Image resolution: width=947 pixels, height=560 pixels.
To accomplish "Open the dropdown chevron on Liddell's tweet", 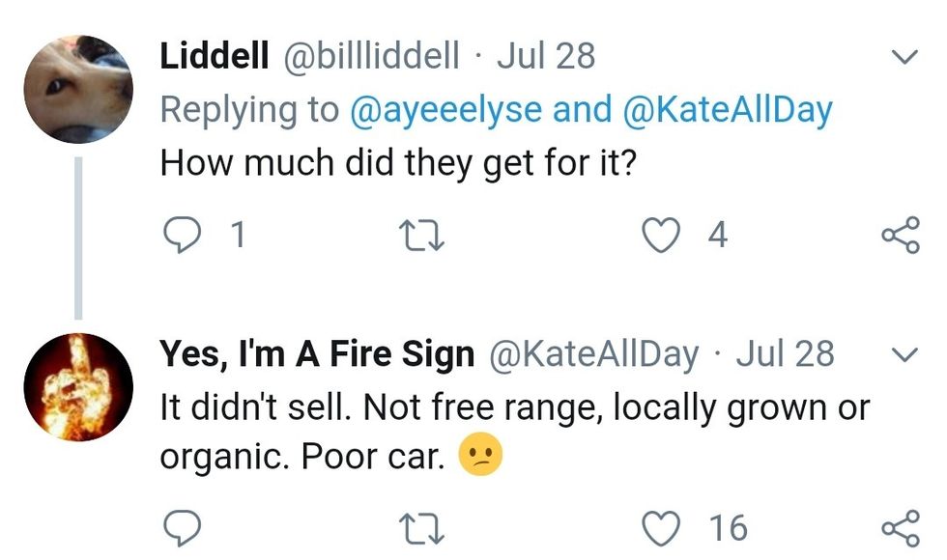I will click(904, 58).
